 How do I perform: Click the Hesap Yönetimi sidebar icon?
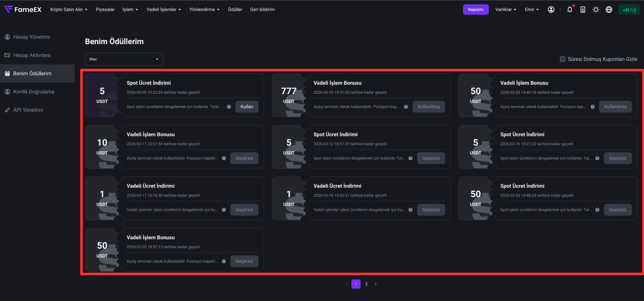(7, 37)
